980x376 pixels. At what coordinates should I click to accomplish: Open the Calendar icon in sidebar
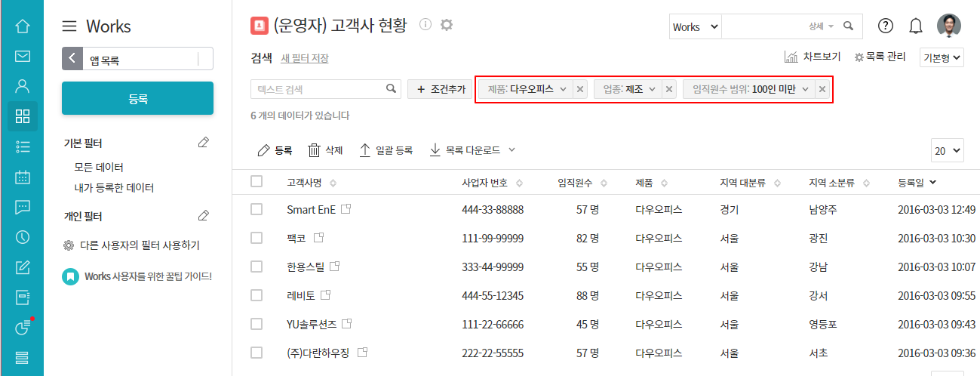[x=23, y=177]
